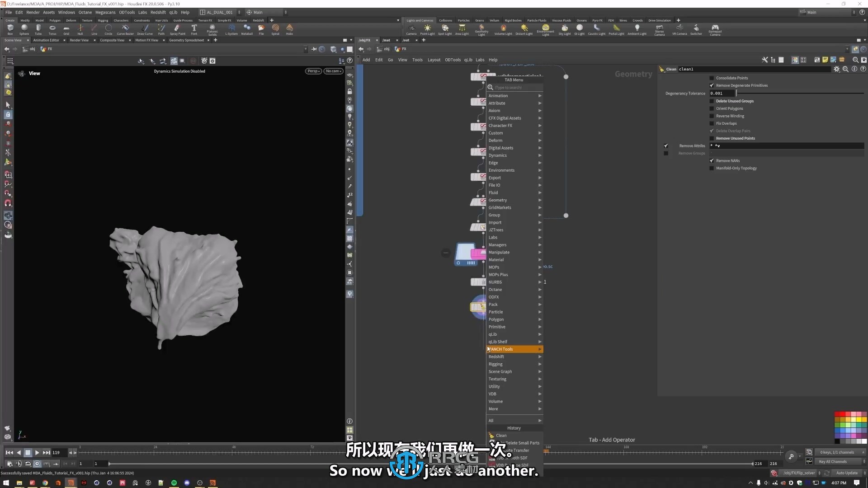Enable Fix Overlaps checkbox
The image size is (868, 488).
[712, 123]
